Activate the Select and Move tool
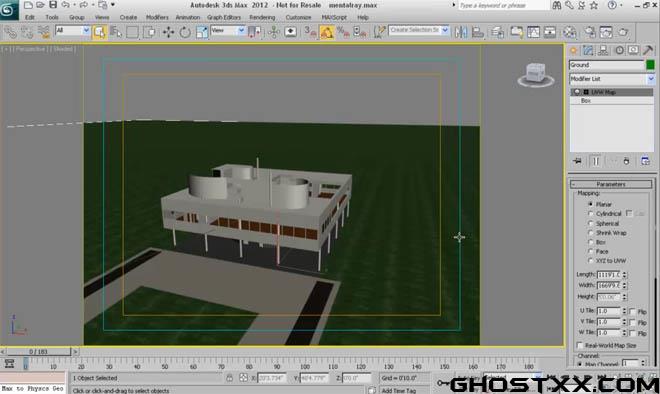The height and width of the screenshot is (394, 660). [x=168, y=32]
